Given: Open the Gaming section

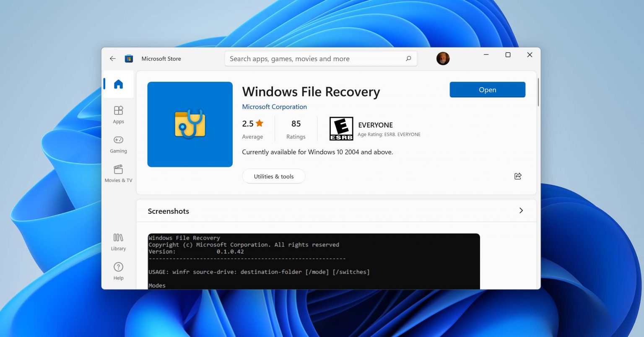Looking at the screenshot, I should pyautogui.click(x=118, y=143).
